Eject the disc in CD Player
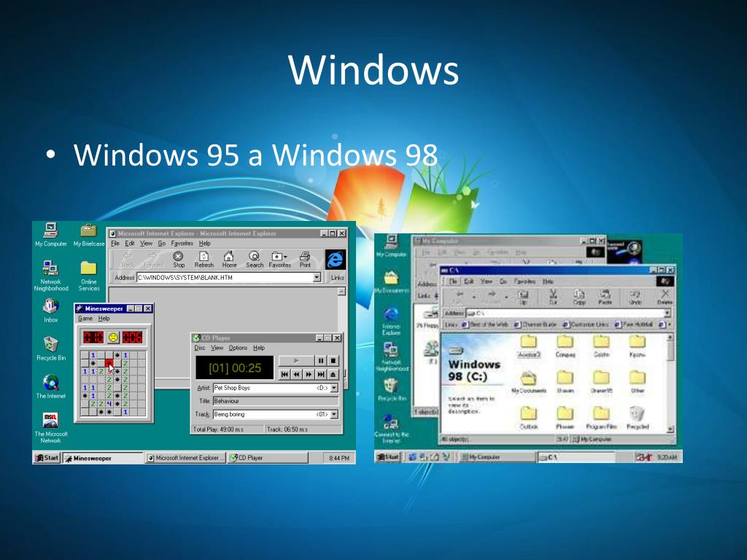 point(333,375)
